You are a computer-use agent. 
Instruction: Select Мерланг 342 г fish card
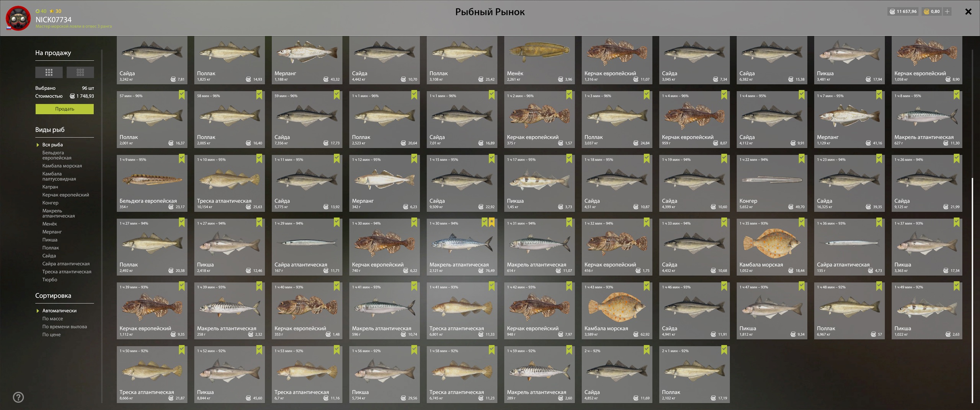384,183
